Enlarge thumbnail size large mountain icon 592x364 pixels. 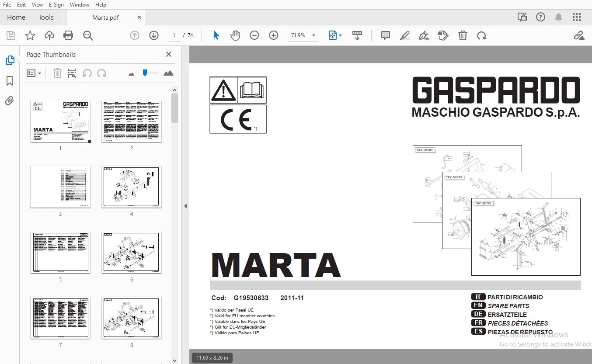[168, 73]
